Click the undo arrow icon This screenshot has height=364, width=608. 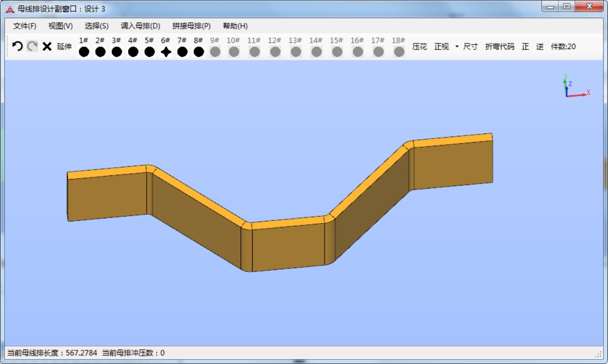click(17, 47)
